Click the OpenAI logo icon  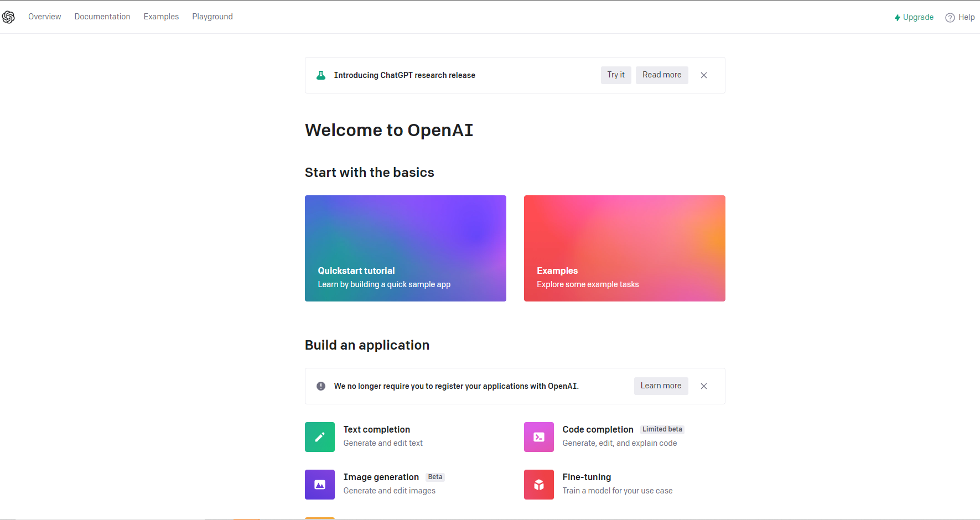pyautogui.click(x=8, y=17)
